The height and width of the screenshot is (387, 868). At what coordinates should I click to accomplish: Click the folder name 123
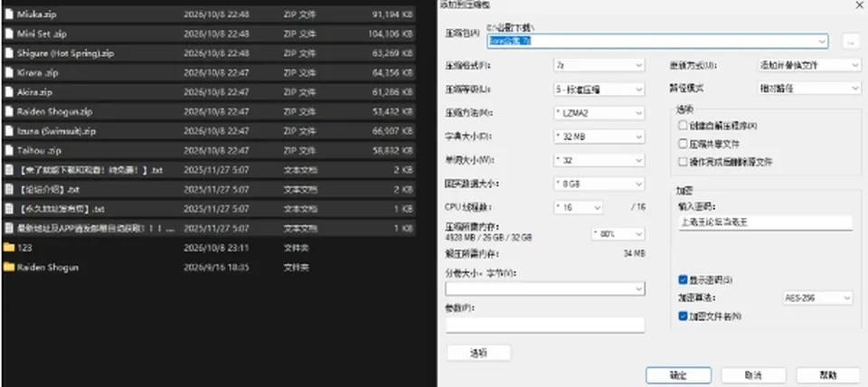(x=24, y=248)
